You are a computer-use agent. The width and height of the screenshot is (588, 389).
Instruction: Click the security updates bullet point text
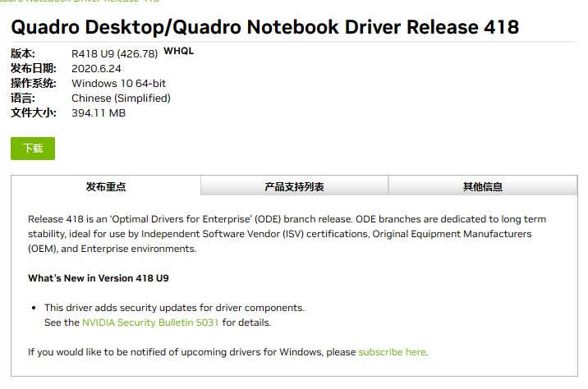174,308
